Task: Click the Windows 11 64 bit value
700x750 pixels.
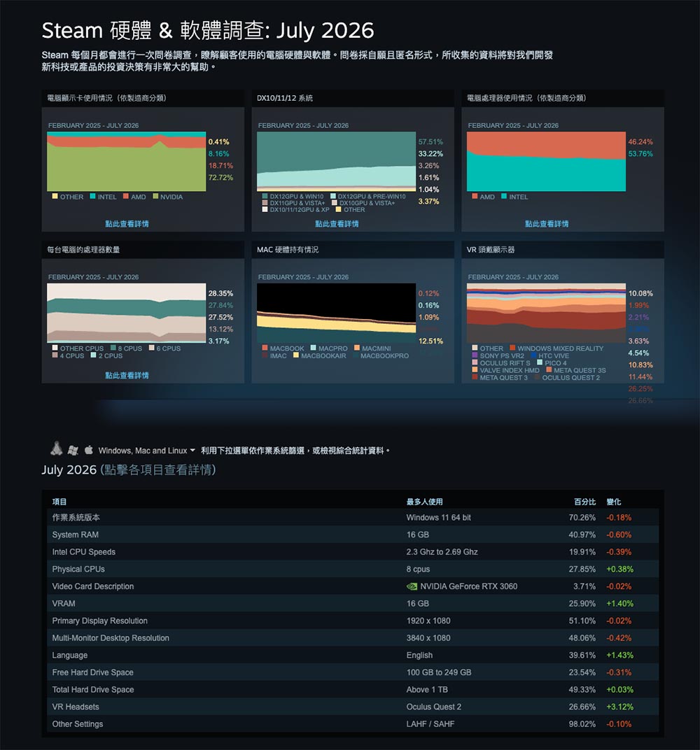Action: [x=439, y=518]
